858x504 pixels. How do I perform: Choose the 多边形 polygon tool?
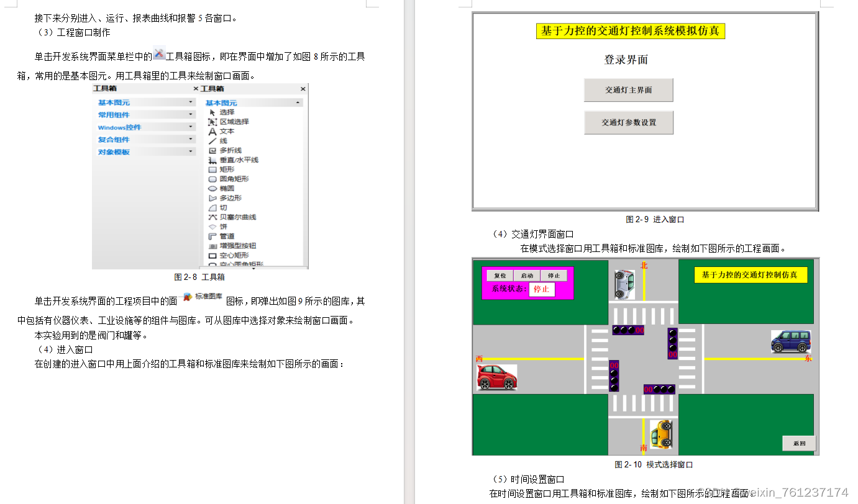click(x=225, y=198)
